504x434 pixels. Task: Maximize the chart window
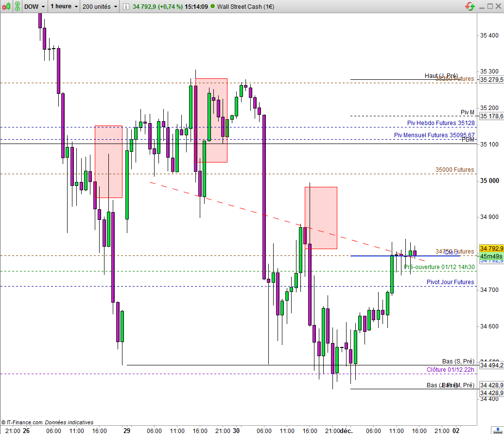(490, 6)
